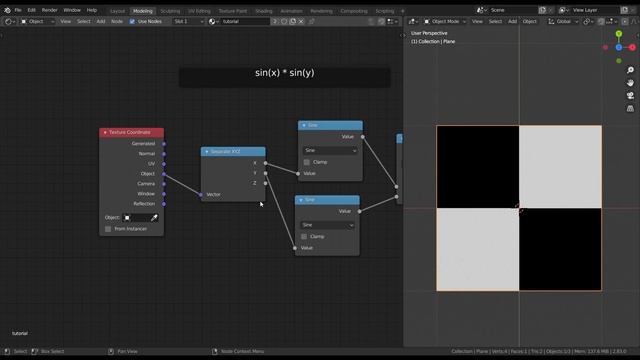Unlink the tutorial material with X icon
The width and height of the screenshot is (640, 360).
tap(301, 22)
